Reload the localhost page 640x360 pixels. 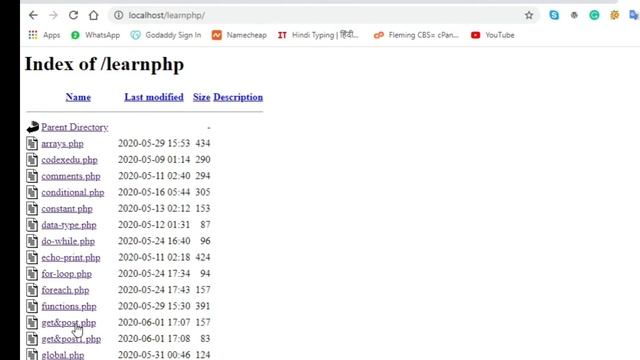coord(73,16)
